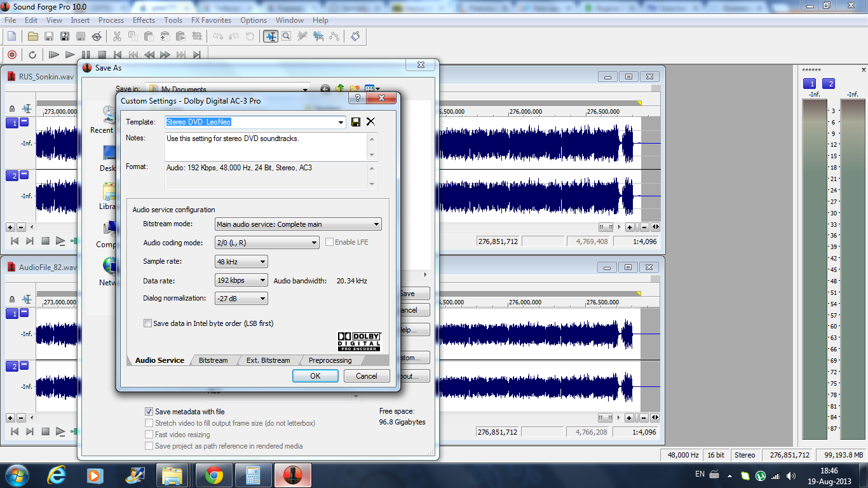The image size is (868, 488).
Task: Click the Template name input field
Action: pos(250,122)
